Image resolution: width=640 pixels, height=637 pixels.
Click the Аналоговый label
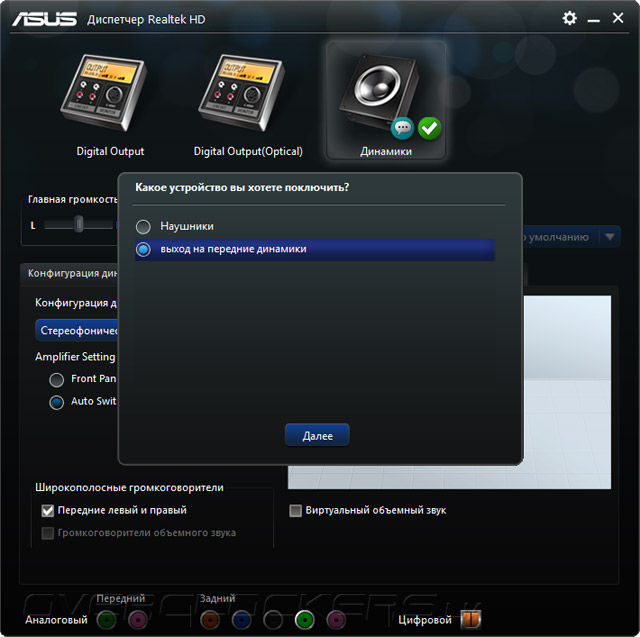click(56, 620)
